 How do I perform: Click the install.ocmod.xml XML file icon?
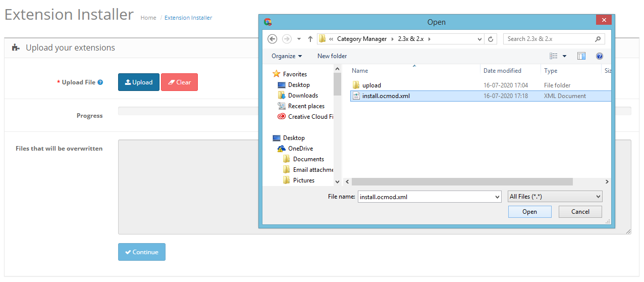356,96
